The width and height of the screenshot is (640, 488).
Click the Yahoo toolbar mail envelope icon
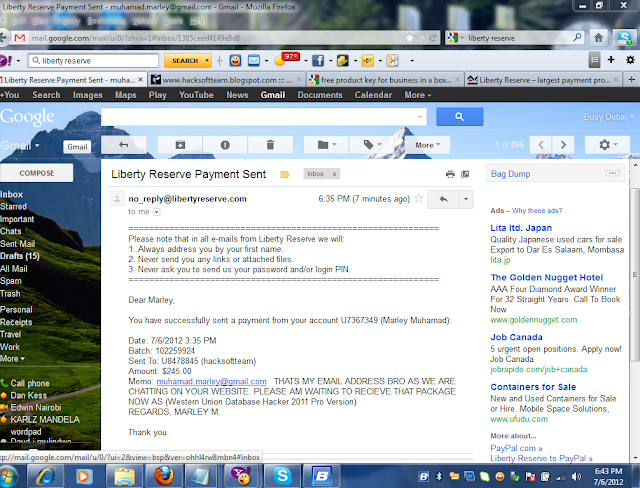point(254,60)
